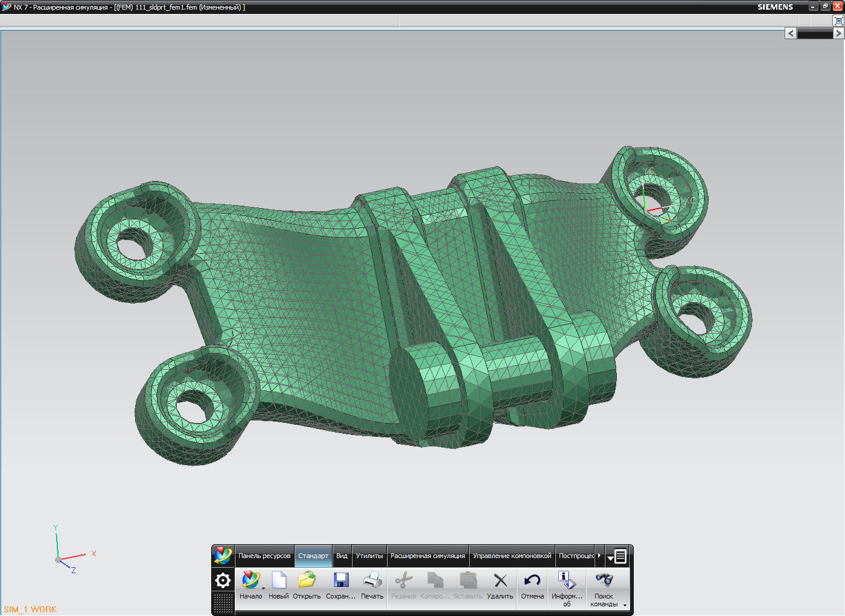
Task: Click the Начало start icon
Action: point(252,577)
